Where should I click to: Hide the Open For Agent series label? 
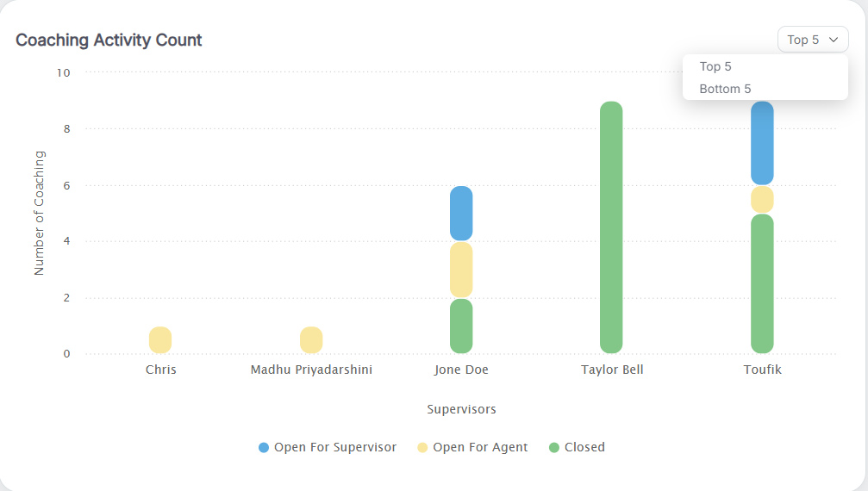click(480, 447)
